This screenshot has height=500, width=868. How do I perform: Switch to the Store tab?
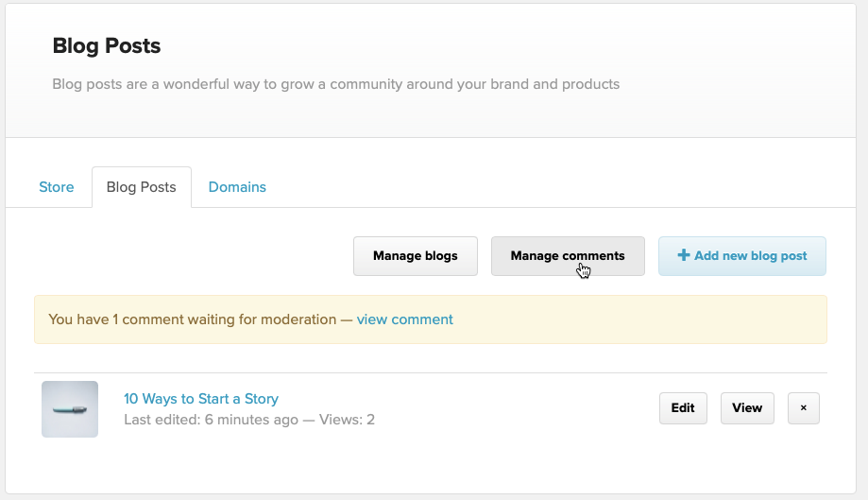[x=57, y=187]
